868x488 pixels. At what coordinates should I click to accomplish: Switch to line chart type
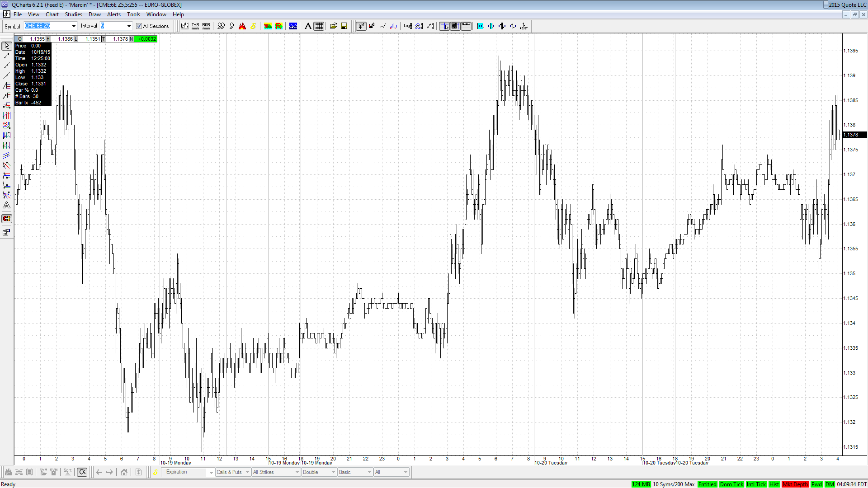pos(382,26)
